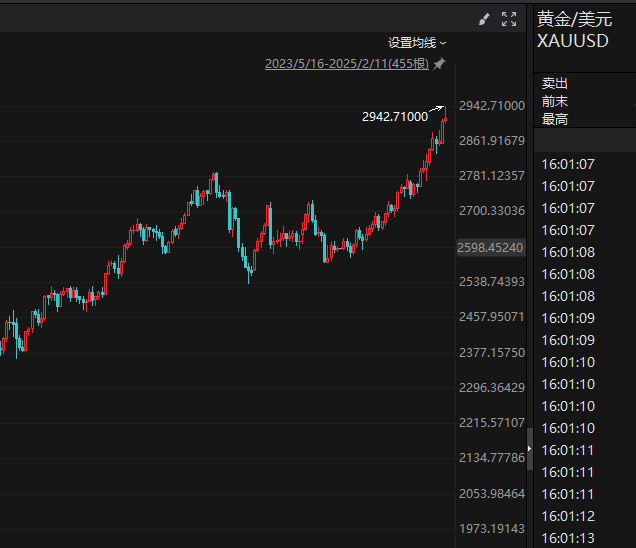
Task: Toggle the pin icon beside date range
Action: pos(439,64)
